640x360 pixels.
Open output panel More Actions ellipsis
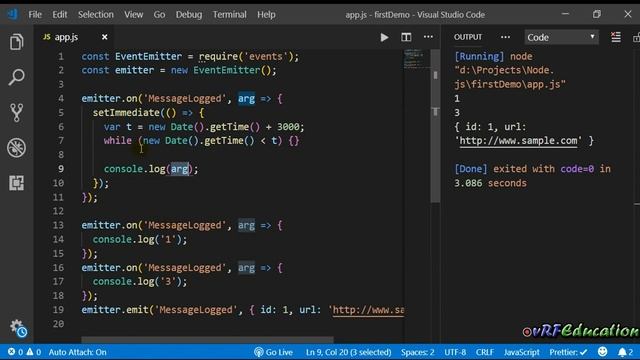pyautogui.click(x=505, y=37)
